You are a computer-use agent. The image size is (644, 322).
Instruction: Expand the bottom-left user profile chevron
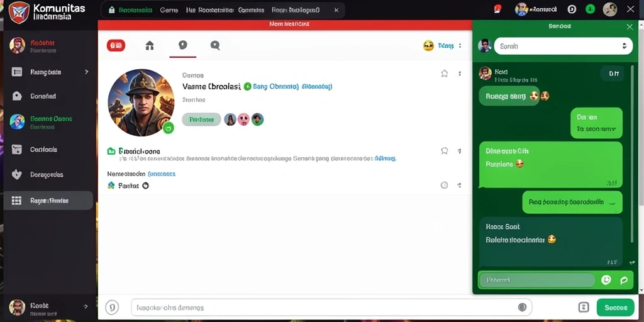[86, 306]
